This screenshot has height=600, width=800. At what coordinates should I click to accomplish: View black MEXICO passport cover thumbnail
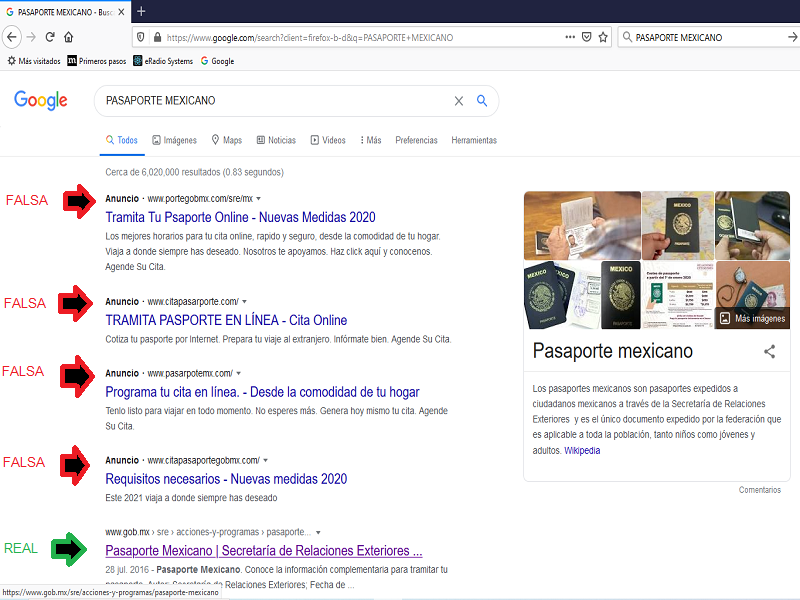(x=620, y=295)
